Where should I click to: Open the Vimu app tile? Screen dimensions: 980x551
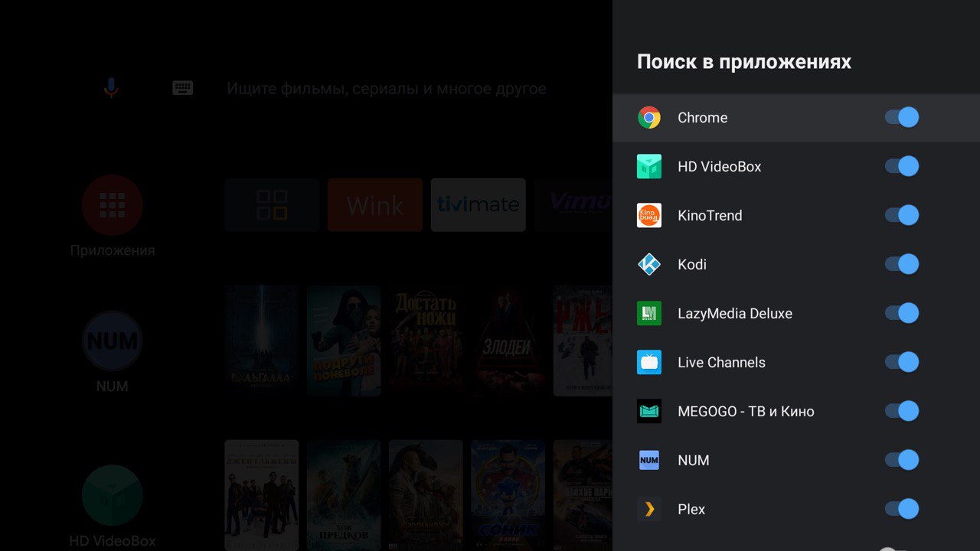pyautogui.click(x=573, y=205)
